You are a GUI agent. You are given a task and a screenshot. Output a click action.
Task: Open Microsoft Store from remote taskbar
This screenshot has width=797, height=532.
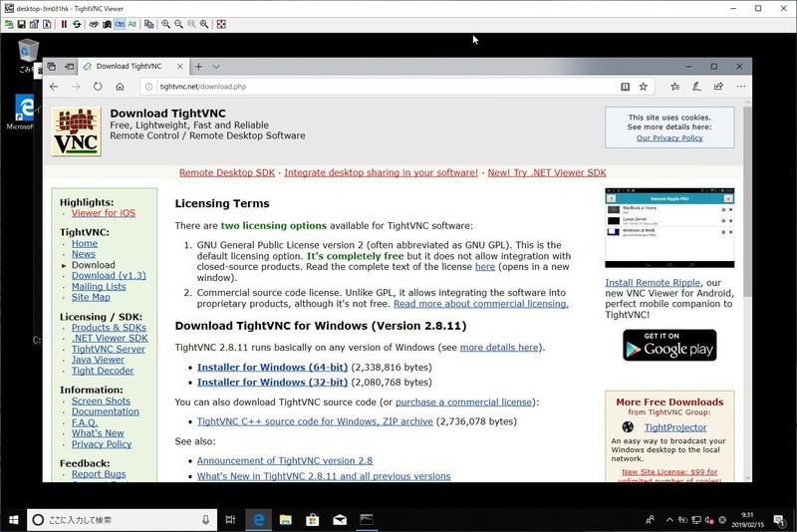coord(313,520)
